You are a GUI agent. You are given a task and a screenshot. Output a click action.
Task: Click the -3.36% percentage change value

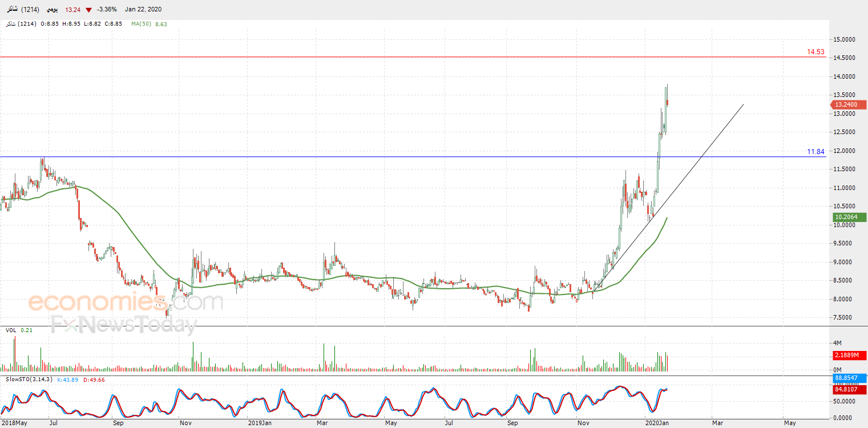tap(109, 10)
